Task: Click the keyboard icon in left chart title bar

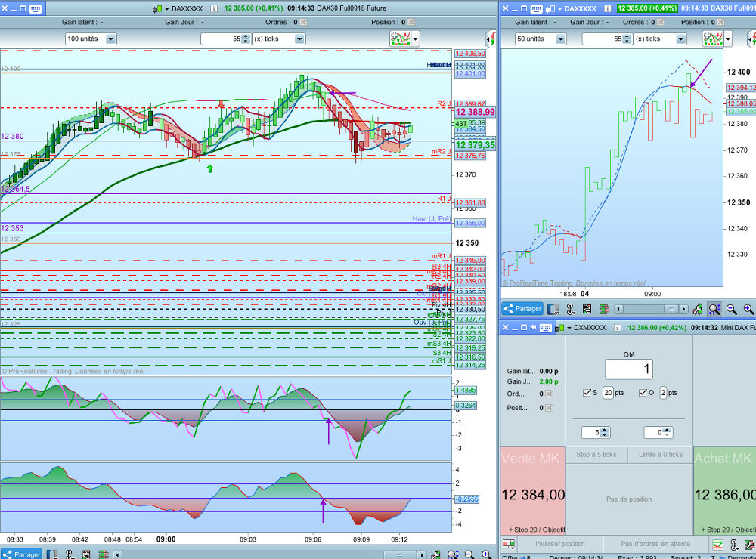Action: 36,8
